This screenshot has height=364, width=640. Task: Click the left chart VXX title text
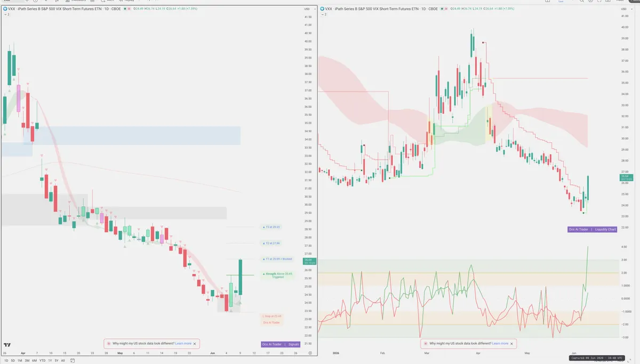(x=64, y=9)
